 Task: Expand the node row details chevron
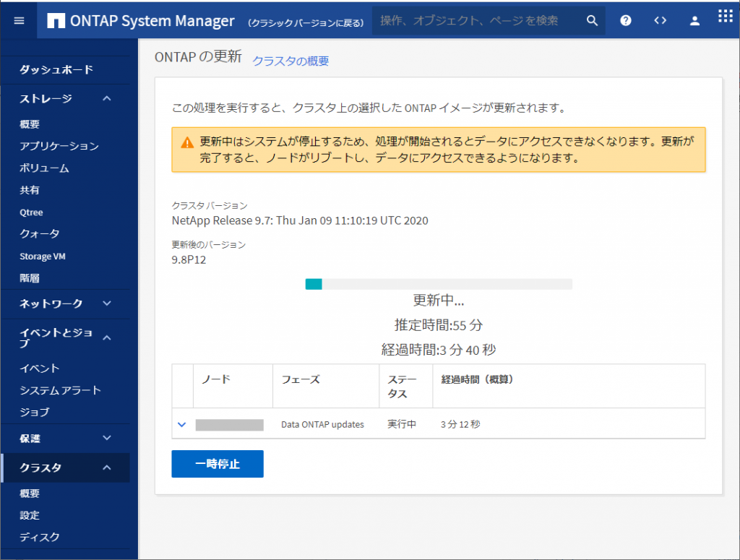pos(181,425)
